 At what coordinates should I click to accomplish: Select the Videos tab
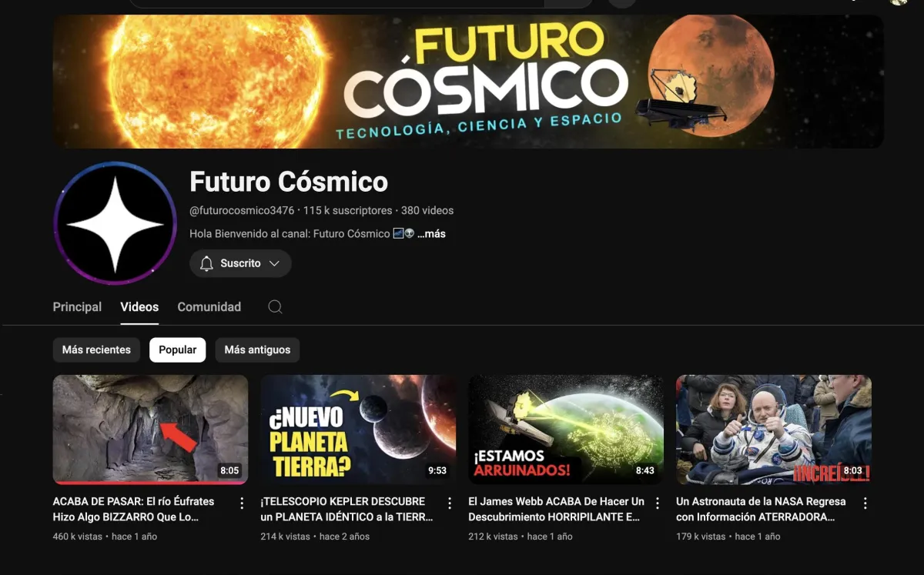[x=139, y=306]
